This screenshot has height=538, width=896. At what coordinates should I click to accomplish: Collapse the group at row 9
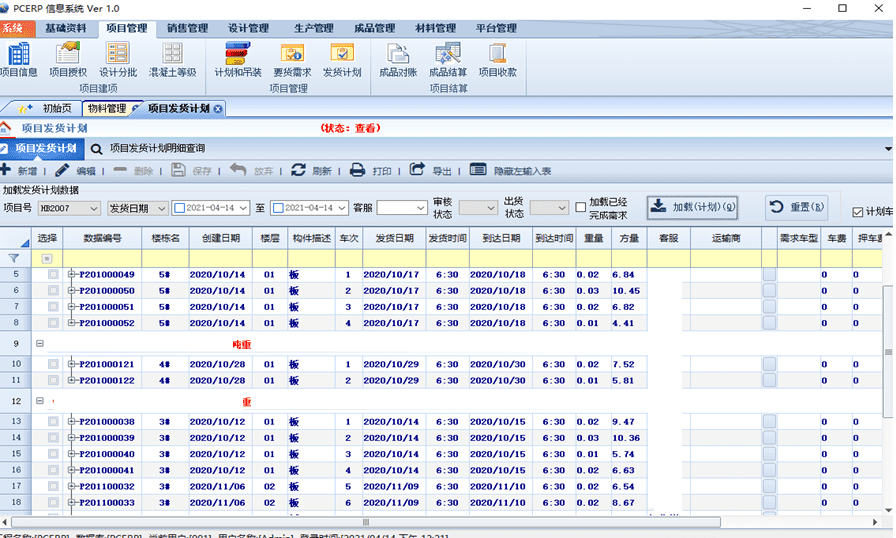click(x=40, y=343)
